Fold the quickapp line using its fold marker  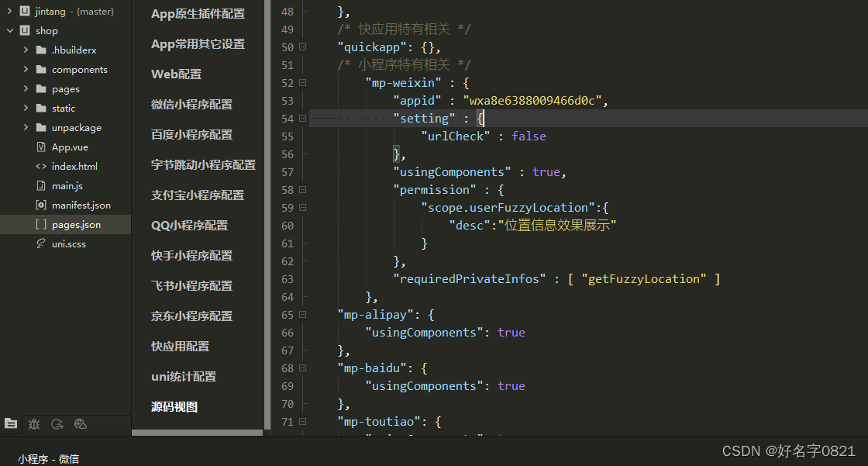tap(302, 47)
